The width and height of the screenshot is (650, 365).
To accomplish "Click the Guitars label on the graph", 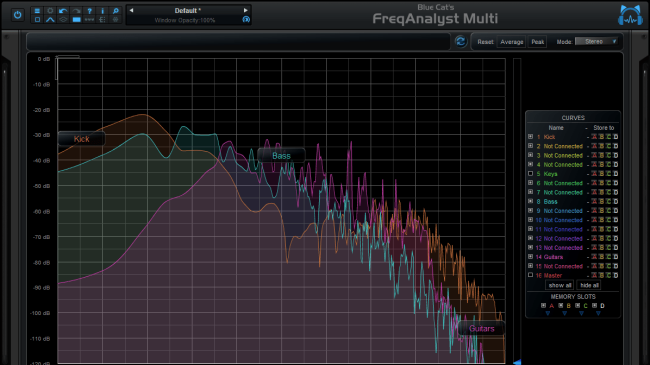I will pyautogui.click(x=481, y=328).
